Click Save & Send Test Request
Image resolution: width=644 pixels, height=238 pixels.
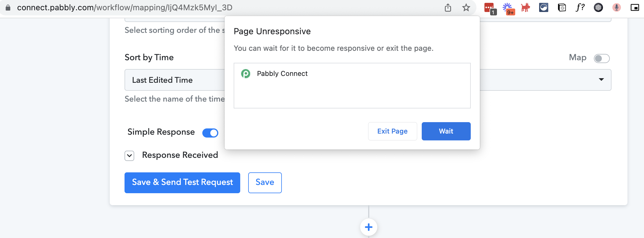coord(182,183)
